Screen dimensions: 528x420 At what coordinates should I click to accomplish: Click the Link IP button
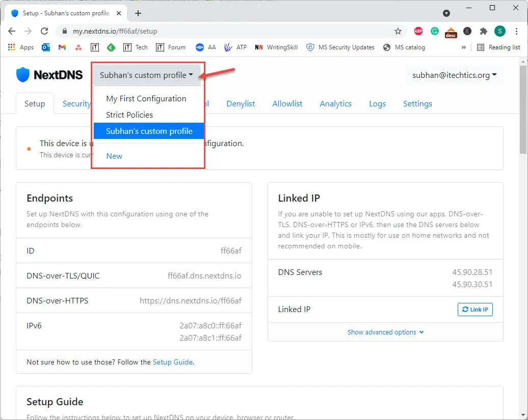[x=475, y=310]
